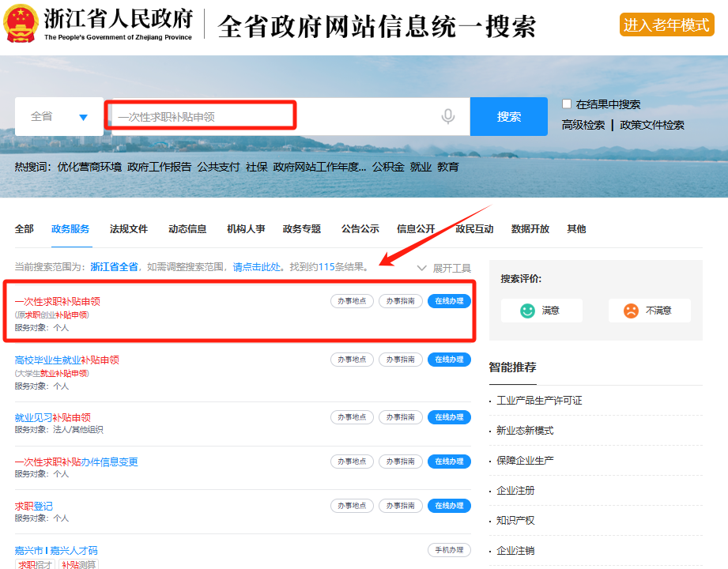Open the 信息公开 tab

(416, 229)
